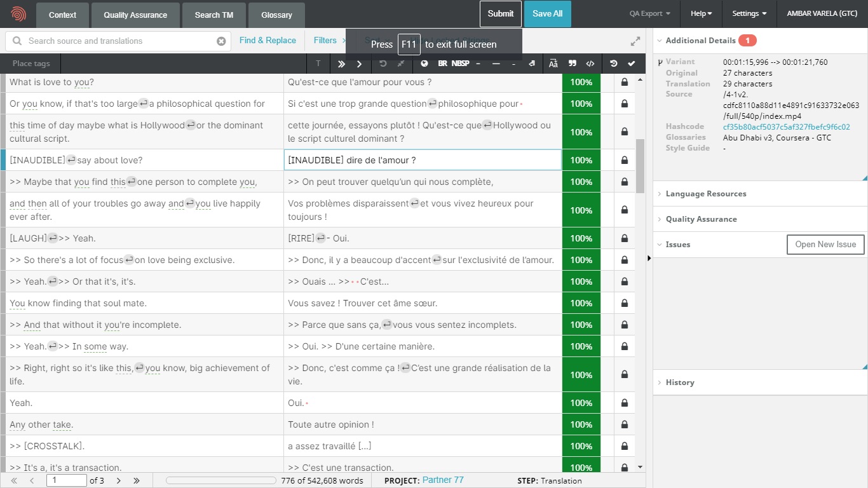Click the page number input field
This screenshot has width=868, height=488.
click(67, 480)
